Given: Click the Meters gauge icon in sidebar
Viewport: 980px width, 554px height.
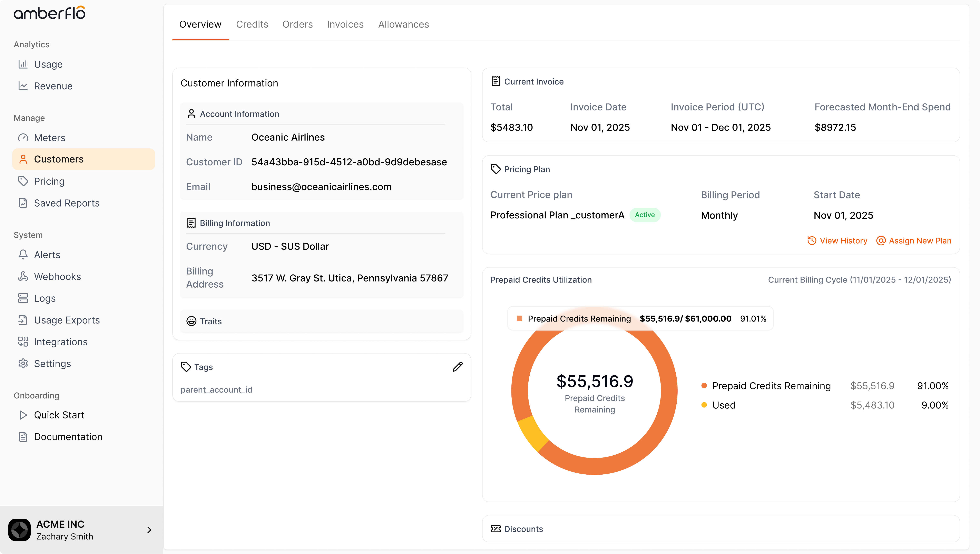Looking at the screenshot, I should (23, 138).
